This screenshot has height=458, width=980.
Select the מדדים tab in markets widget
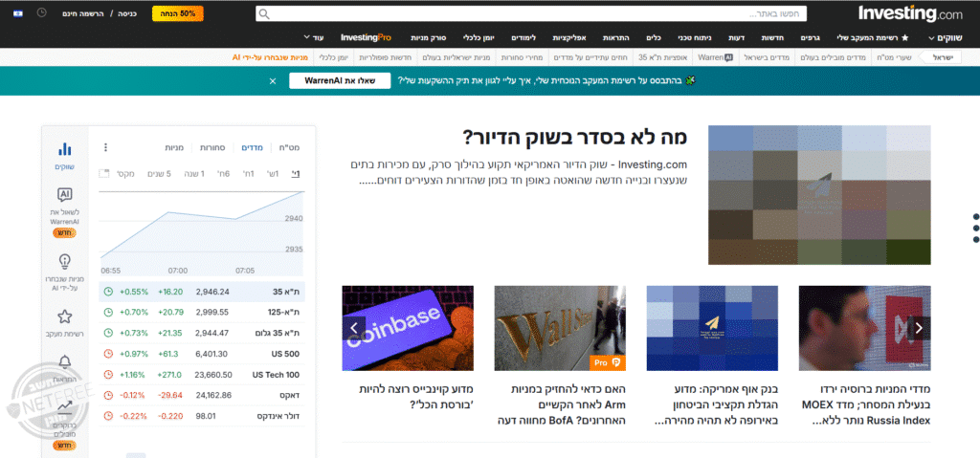pos(253,148)
